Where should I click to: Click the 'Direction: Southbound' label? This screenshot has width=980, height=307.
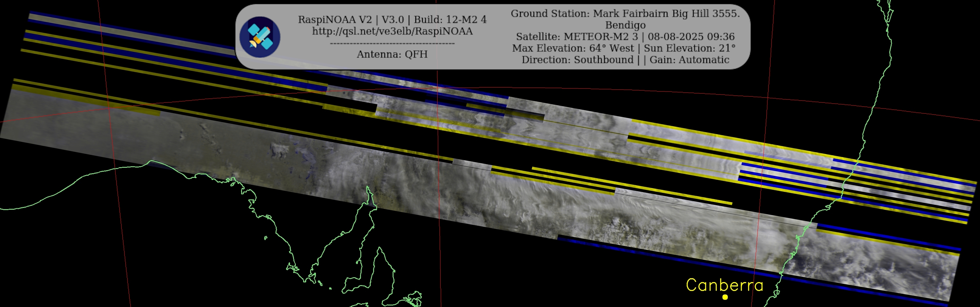[x=577, y=60]
